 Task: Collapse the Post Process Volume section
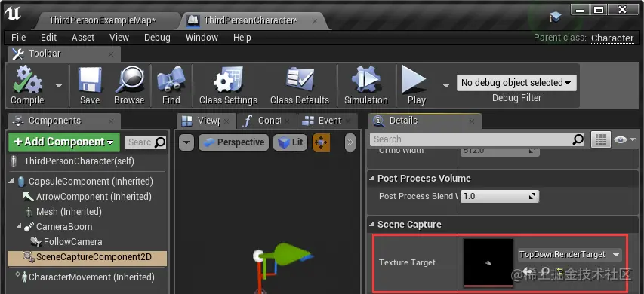point(372,179)
